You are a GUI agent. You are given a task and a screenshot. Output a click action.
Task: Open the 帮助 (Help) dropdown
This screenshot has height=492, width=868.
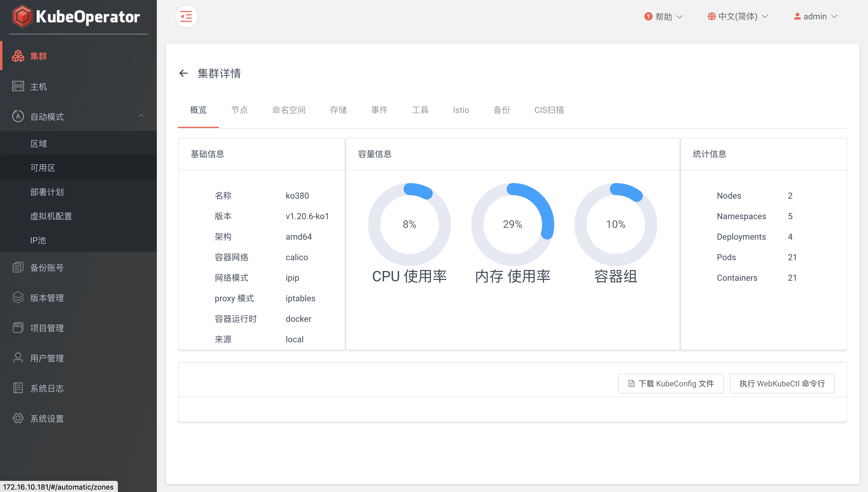(x=663, y=16)
